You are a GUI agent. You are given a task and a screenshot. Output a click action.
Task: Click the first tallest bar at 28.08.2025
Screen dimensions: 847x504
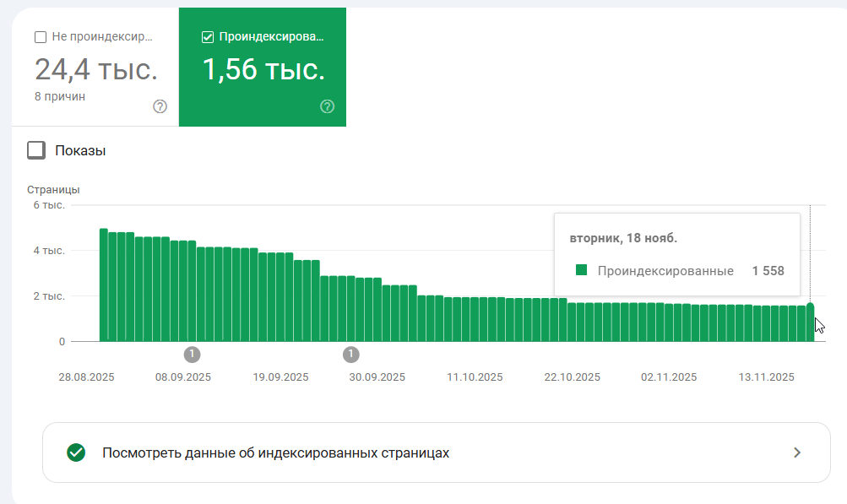tap(104, 287)
